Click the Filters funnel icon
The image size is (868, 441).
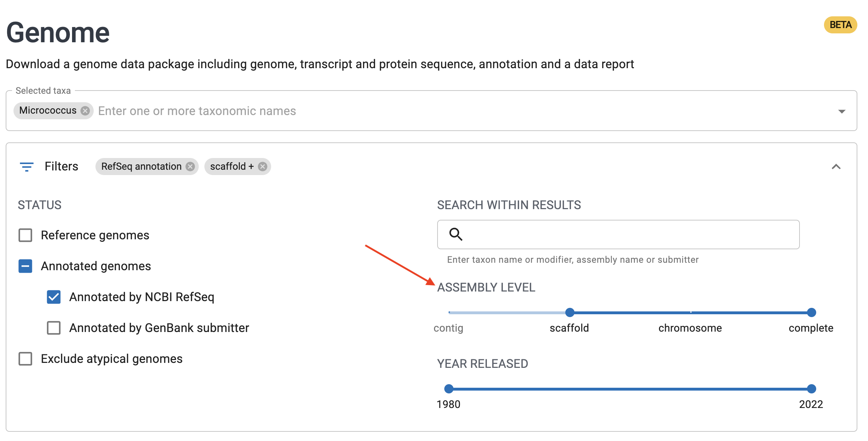27,167
